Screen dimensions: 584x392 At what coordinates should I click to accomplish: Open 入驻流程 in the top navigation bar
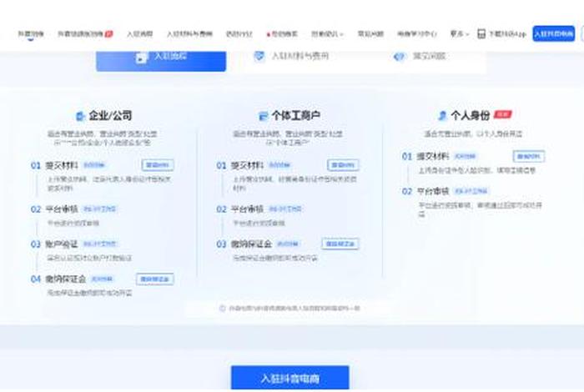pos(139,34)
